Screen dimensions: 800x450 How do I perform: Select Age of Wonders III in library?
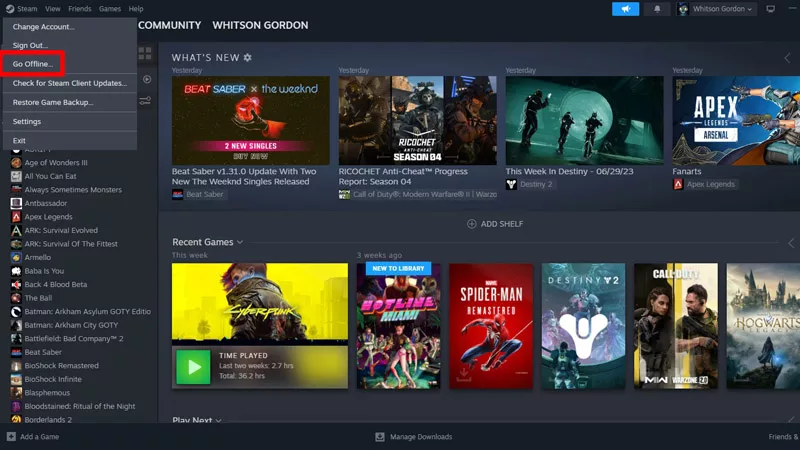click(56, 163)
